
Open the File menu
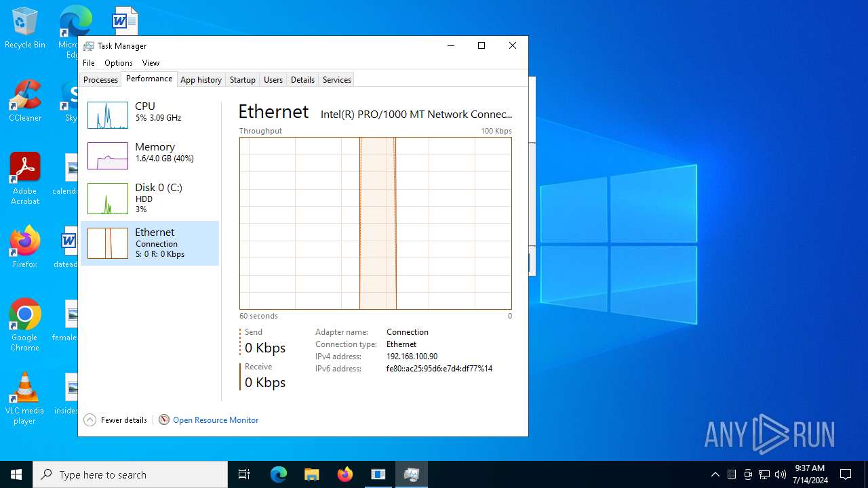click(89, 63)
